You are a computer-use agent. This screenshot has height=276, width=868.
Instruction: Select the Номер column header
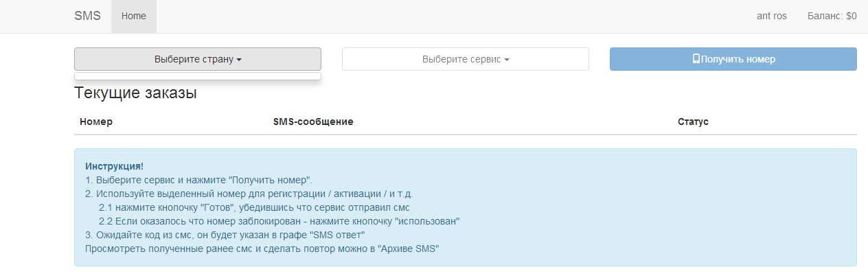(96, 122)
